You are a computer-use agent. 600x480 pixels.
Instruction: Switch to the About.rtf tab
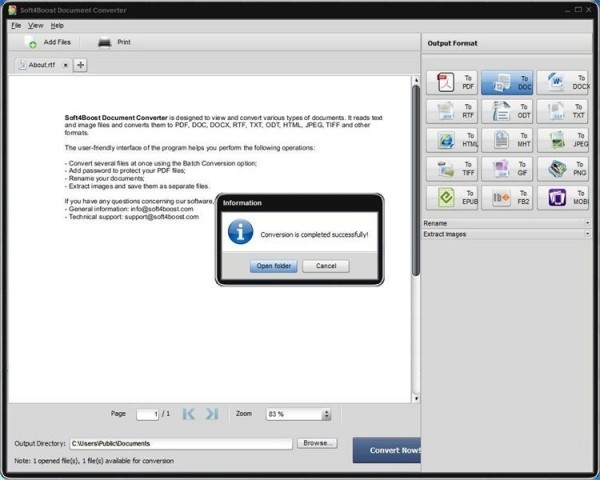[42, 65]
